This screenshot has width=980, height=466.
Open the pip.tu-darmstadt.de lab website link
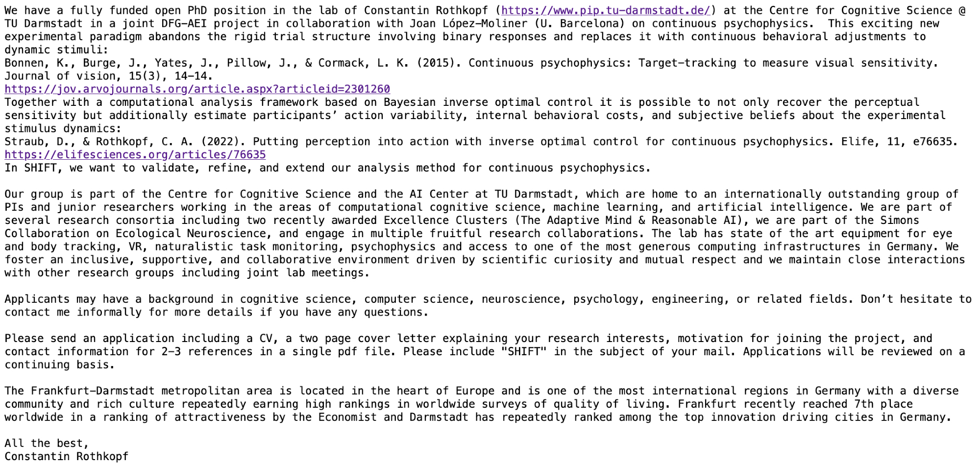tap(606, 10)
